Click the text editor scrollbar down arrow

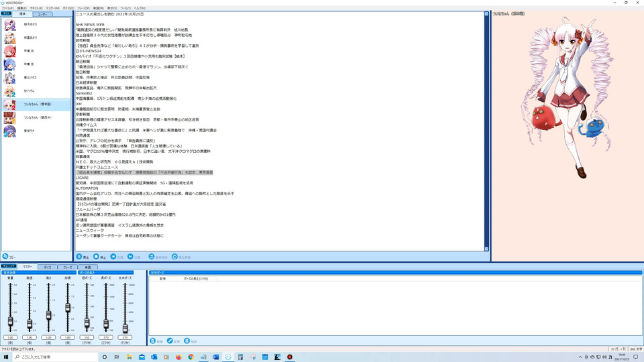487,249
